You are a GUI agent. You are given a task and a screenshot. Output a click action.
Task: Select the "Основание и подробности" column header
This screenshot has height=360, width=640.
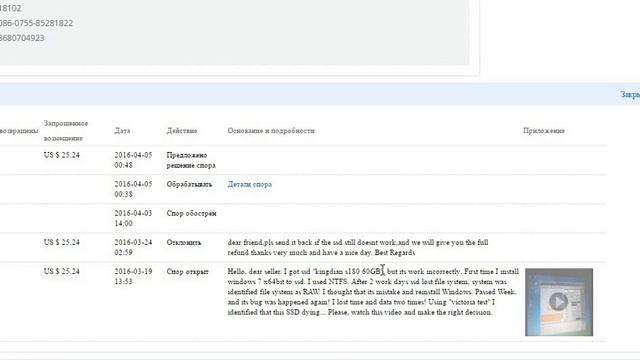[x=271, y=131]
